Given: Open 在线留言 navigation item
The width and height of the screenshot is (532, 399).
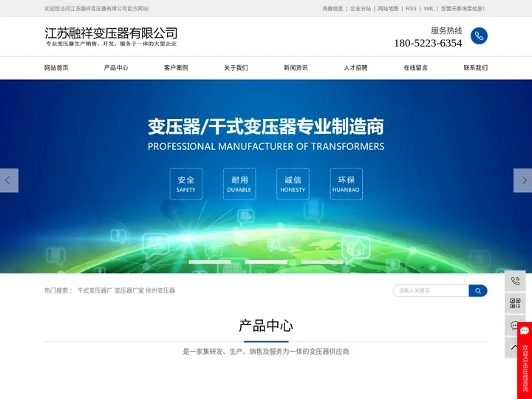Looking at the screenshot, I should point(415,68).
